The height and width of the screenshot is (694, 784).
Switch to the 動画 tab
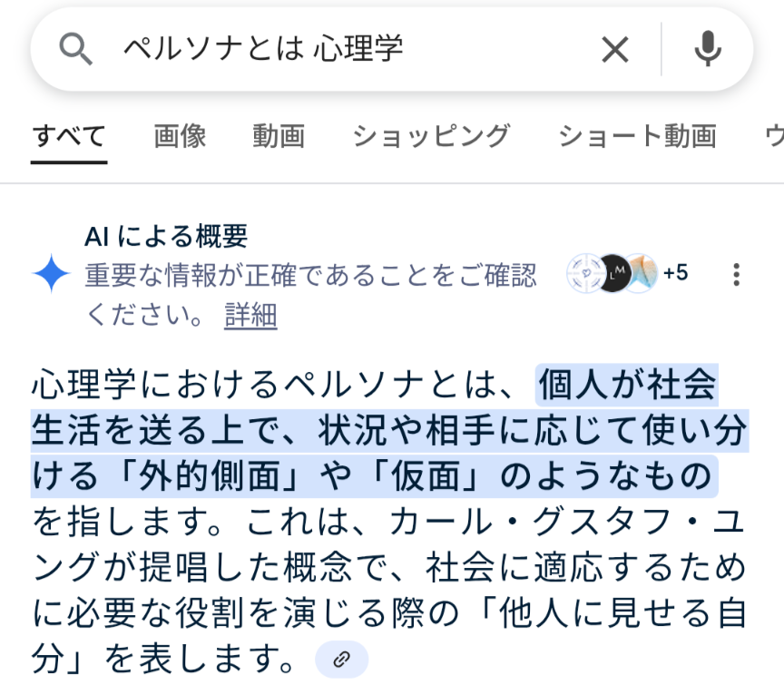279,136
